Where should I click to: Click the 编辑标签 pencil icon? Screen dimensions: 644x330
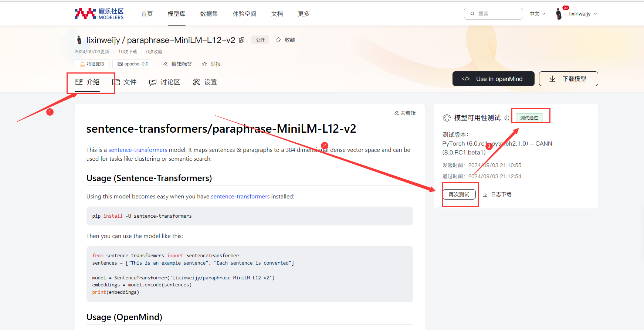coord(166,64)
